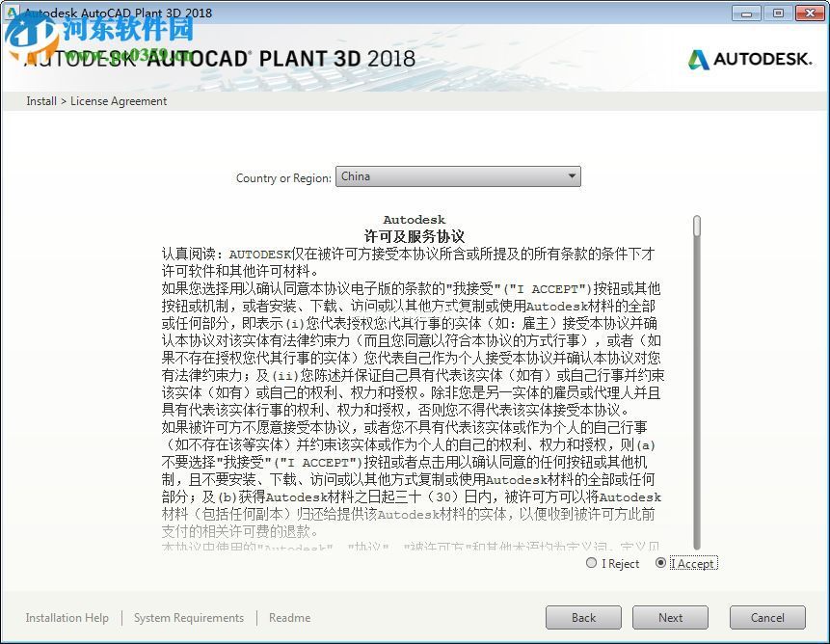The width and height of the screenshot is (830, 644).
Task: Click the License Agreement breadcrumb label
Action: coord(119,100)
